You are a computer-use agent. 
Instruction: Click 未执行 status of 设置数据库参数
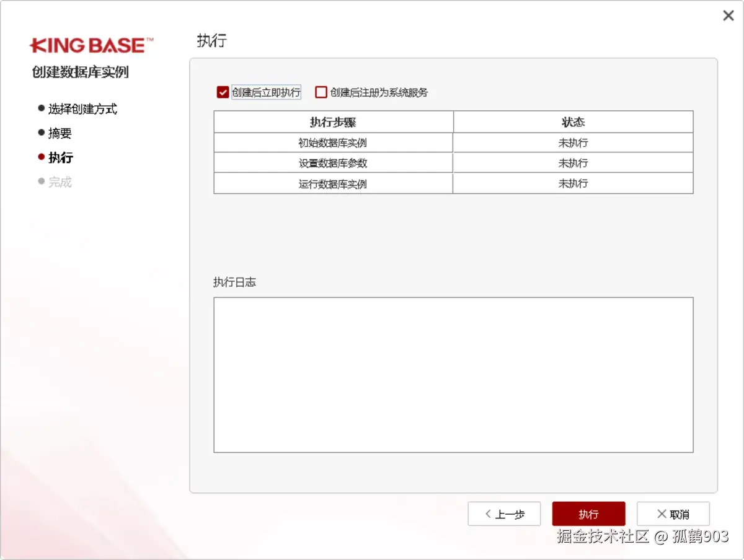click(573, 163)
